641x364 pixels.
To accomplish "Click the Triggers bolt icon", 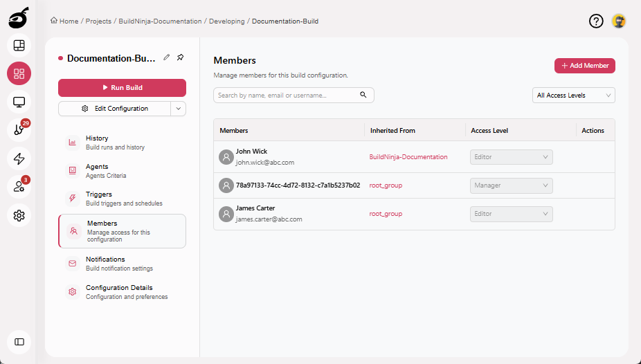I will [73, 199].
